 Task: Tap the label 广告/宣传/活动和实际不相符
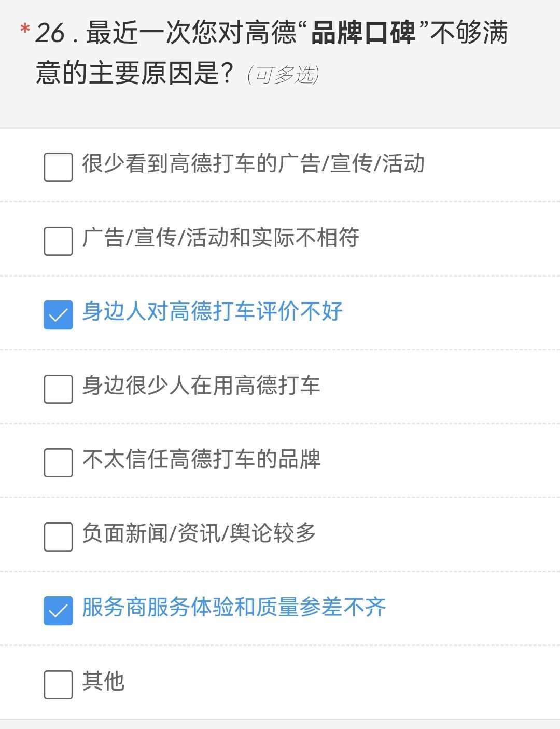click(220, 238)
